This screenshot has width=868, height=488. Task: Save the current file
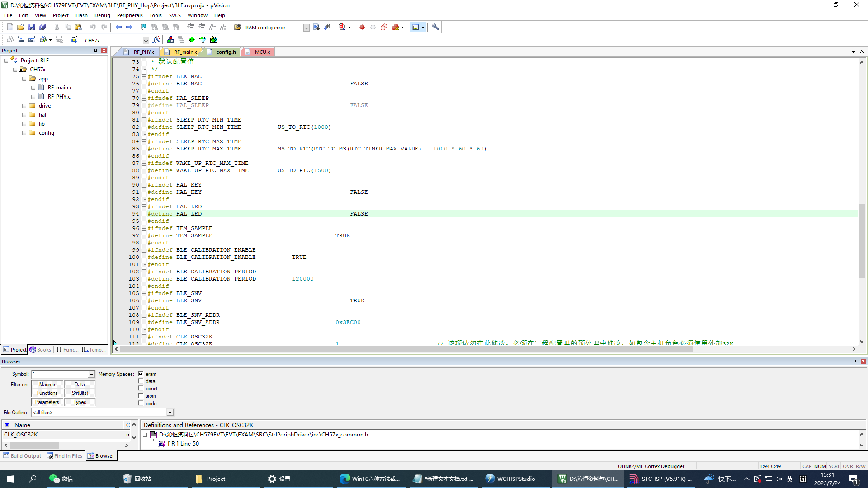(x=32, y=27)
